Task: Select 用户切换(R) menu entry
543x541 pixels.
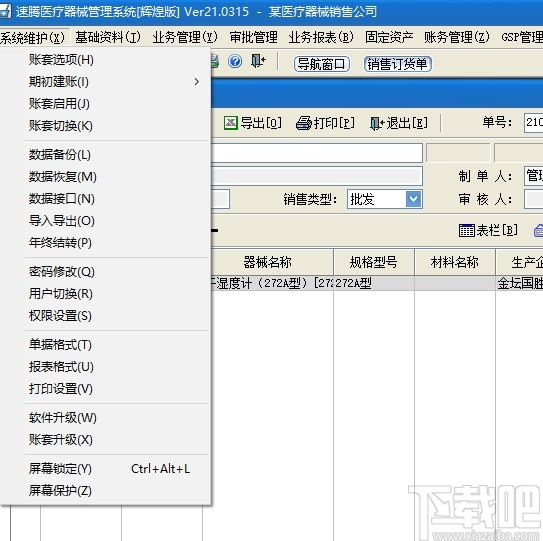Action: click(106, 294)
